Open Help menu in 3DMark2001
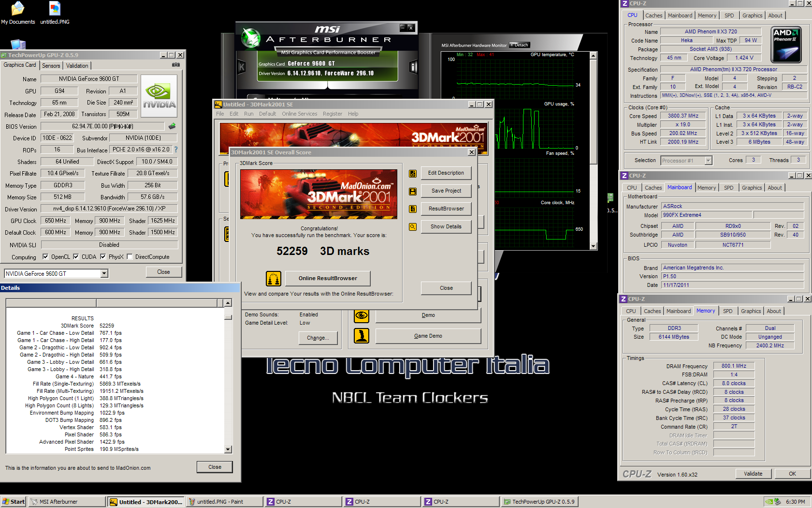This screenshot has width=812, height=508. [x=353, y=114]
